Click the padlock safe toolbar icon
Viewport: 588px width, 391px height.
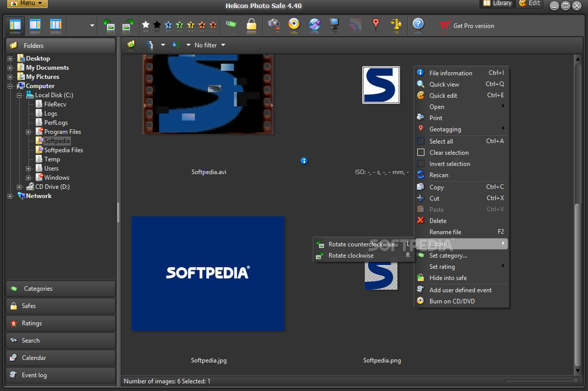[252, 24]
